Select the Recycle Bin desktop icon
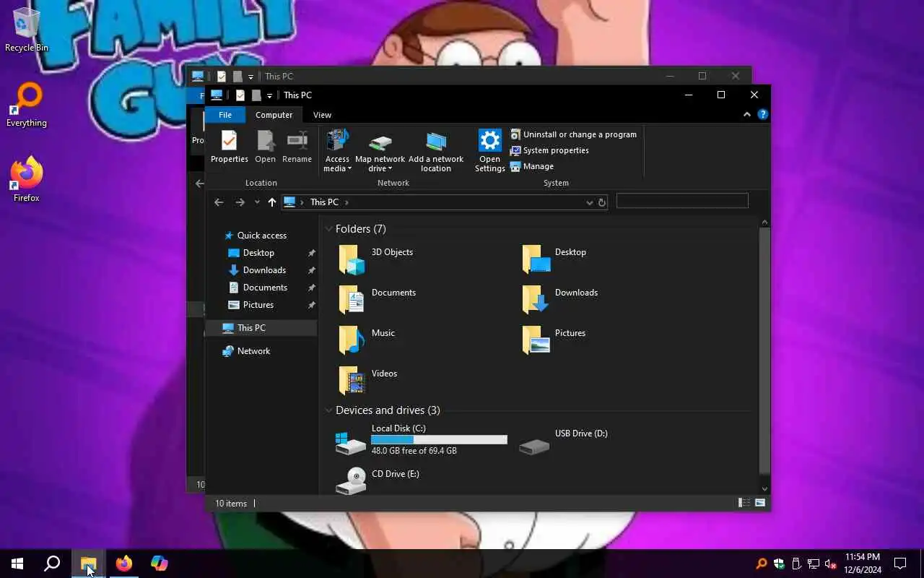 coord(27,30)
